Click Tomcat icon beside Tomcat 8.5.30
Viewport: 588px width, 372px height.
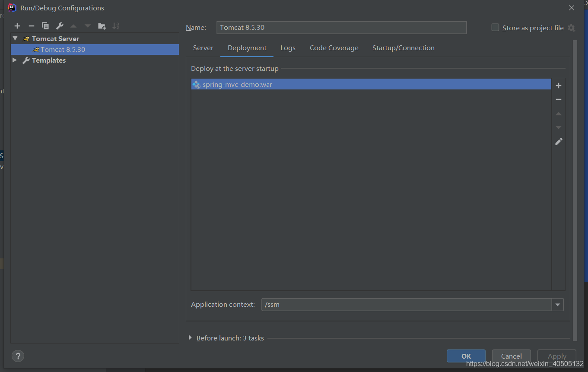[x=36, y=50]
